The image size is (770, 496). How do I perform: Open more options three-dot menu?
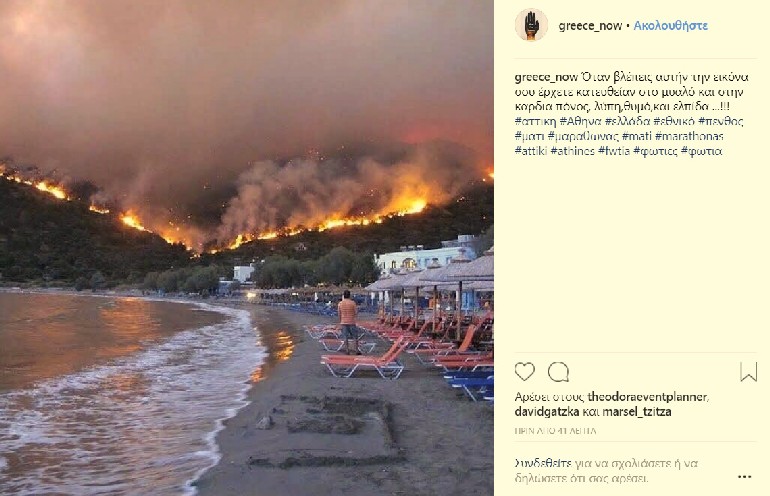744,477
